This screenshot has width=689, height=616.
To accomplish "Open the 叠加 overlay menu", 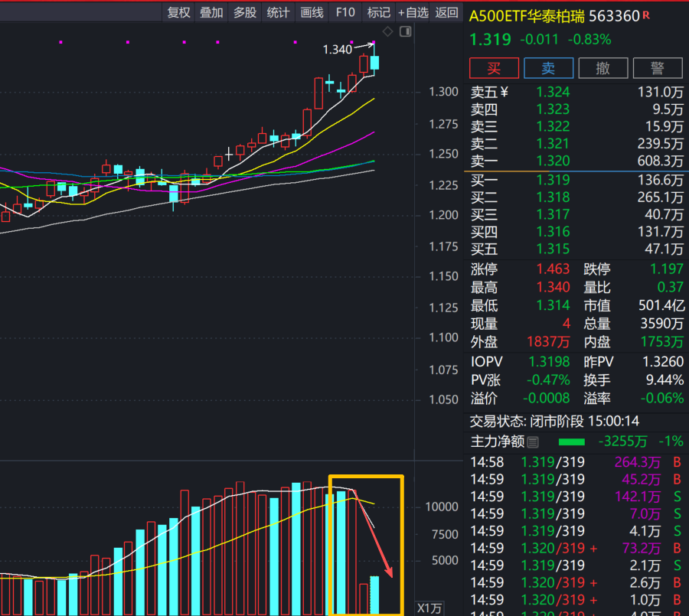I will click(x=211, y=12).
